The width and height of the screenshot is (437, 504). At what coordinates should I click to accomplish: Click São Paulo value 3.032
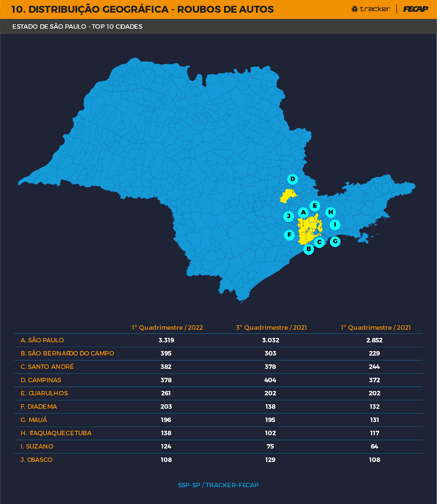pos(270,340)
